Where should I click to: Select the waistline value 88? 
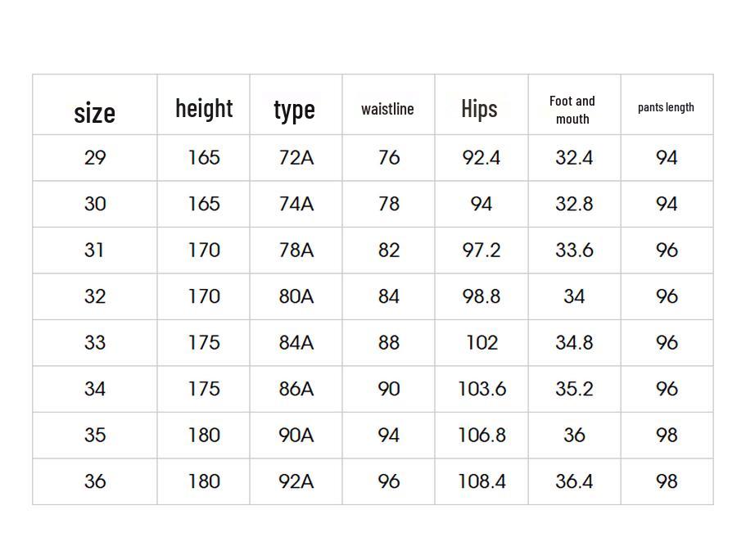click(388, 342)
